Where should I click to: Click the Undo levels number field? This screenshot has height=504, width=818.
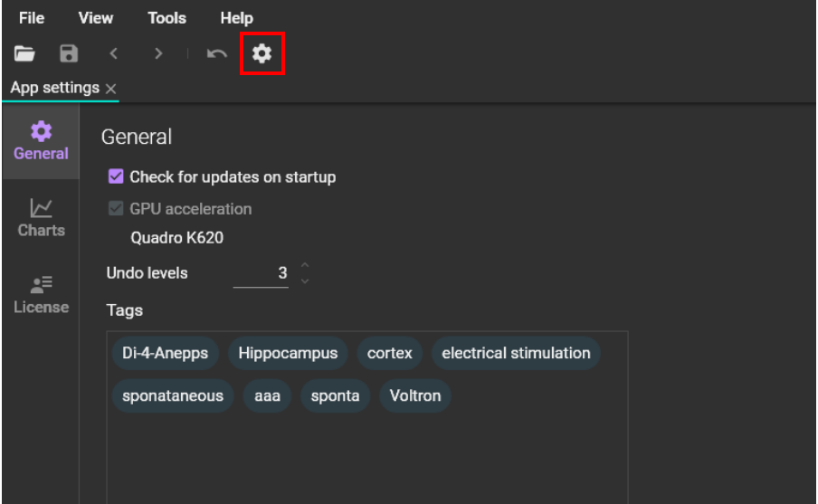point(261,273)
